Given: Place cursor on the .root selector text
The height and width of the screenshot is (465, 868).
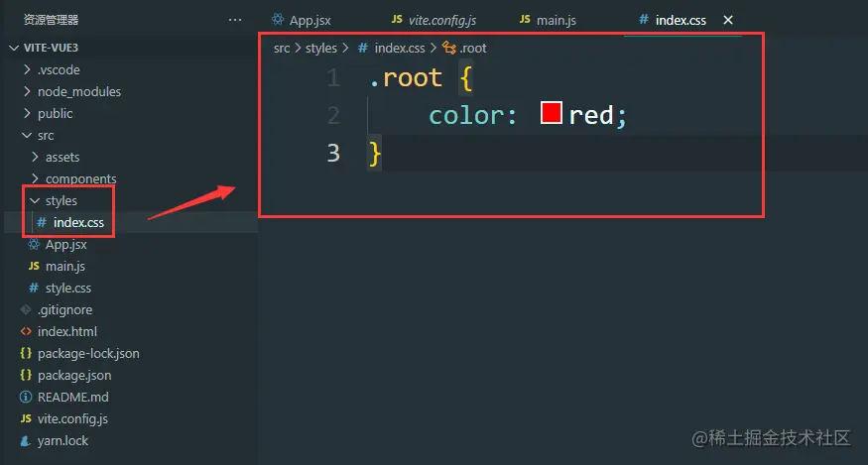Looking at the screenshot, I should 406,78.
